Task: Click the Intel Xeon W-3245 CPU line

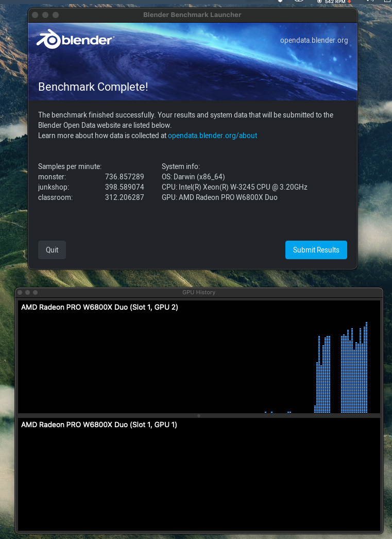Action: click(234, 187)
